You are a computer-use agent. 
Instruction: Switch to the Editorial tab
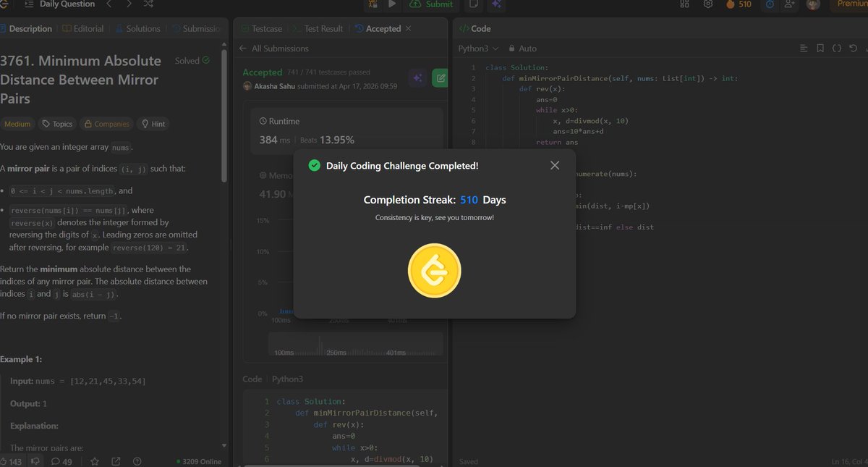coord(83,29)
